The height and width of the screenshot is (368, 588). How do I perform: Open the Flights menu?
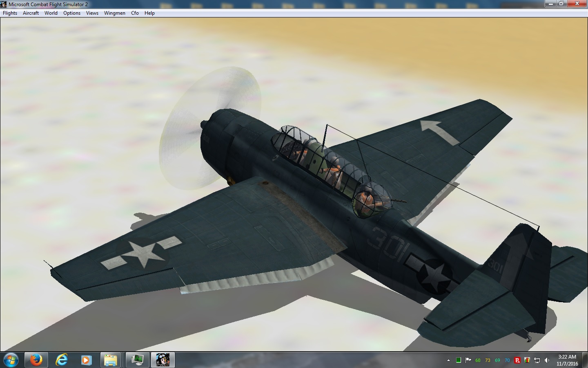pyautogui.click(x=10, y=13)
